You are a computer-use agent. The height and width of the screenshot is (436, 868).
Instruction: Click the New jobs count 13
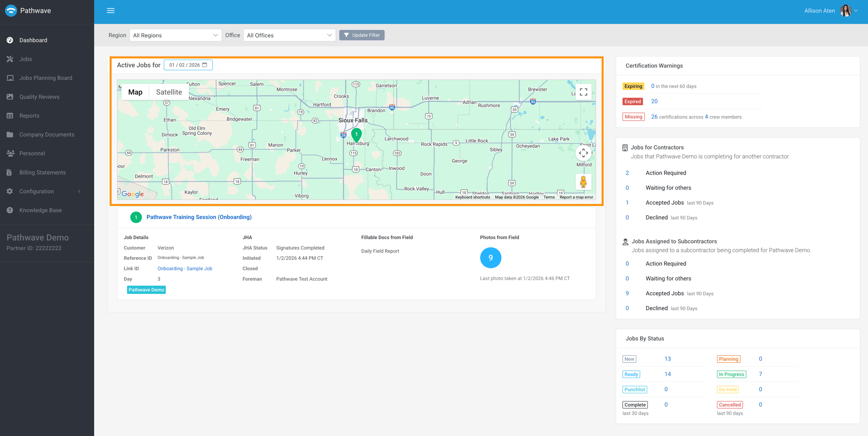point(668,359)
